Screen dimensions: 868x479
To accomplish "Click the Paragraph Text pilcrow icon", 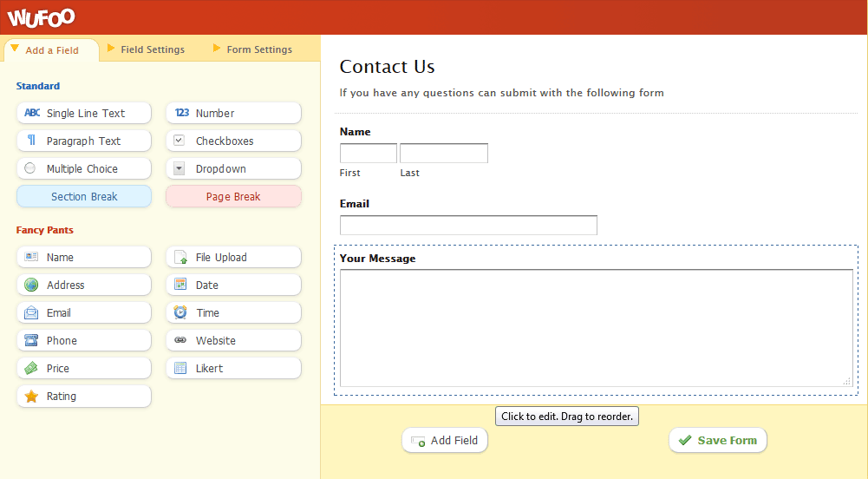I will [x=31, y=140].
